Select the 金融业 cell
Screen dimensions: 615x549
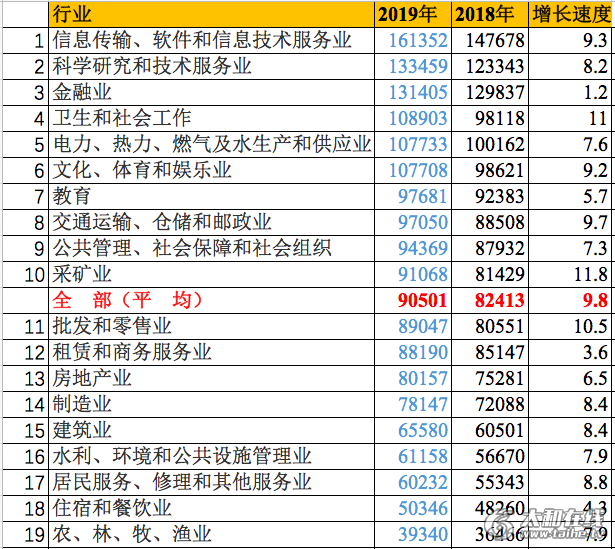point(211,93)
